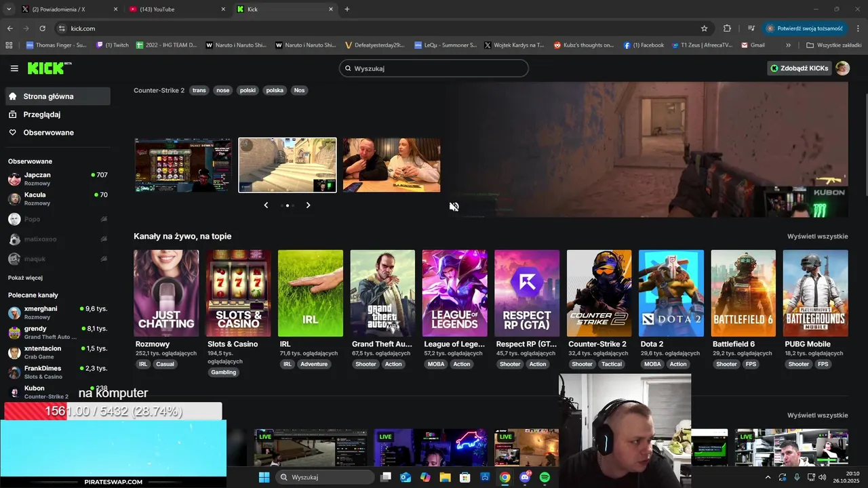Image resolution: width=868 pixels, height=488 pixels.
Task: Show previous featured stream carousel arrow
Action: click(266, 205)
